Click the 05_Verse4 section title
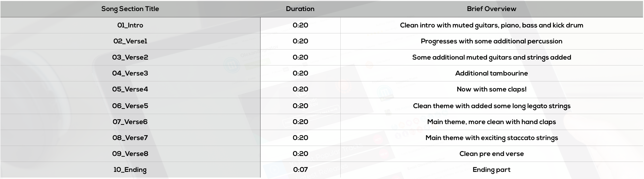Screen dimensions: 644x179 (x=130, y=89)
